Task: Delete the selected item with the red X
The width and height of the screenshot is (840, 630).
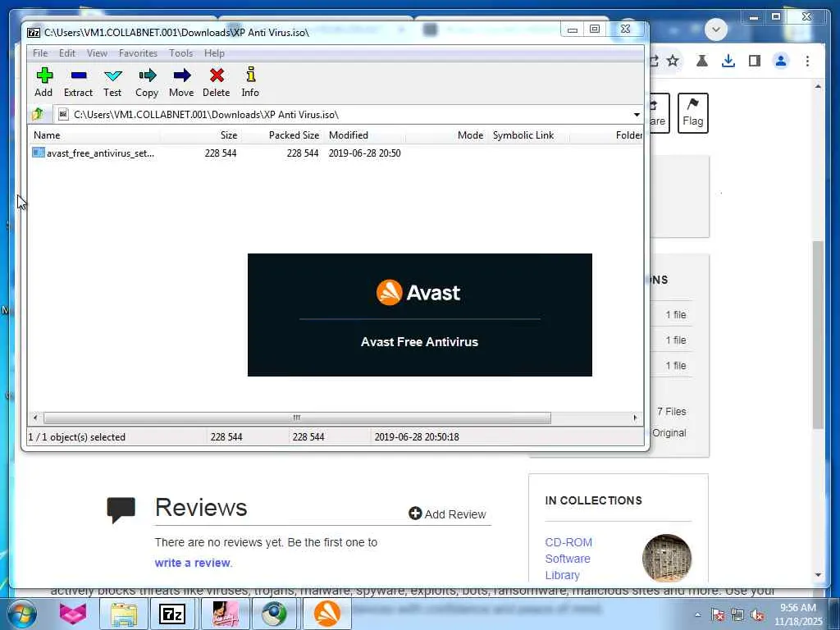Action: (x=217, y=82)
